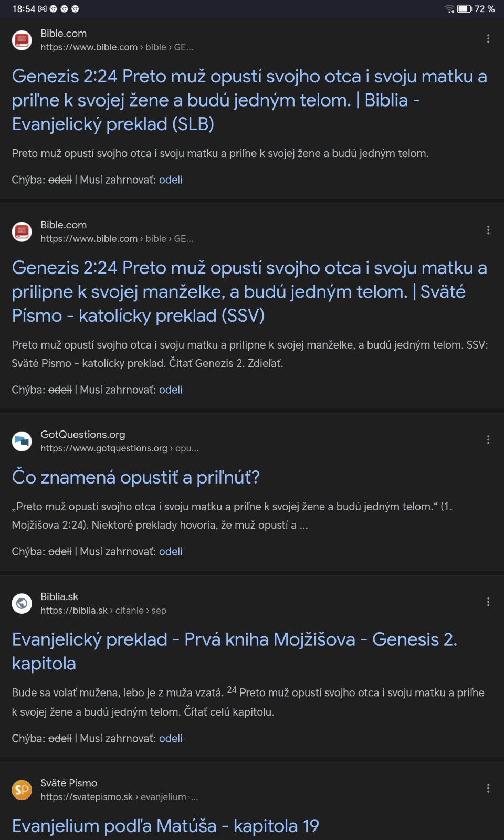The width and height of the screenshot is (504, 840).
Task: Open "Čo znamená opustiť a priľnúť?" result
Action: pos(136,477)
